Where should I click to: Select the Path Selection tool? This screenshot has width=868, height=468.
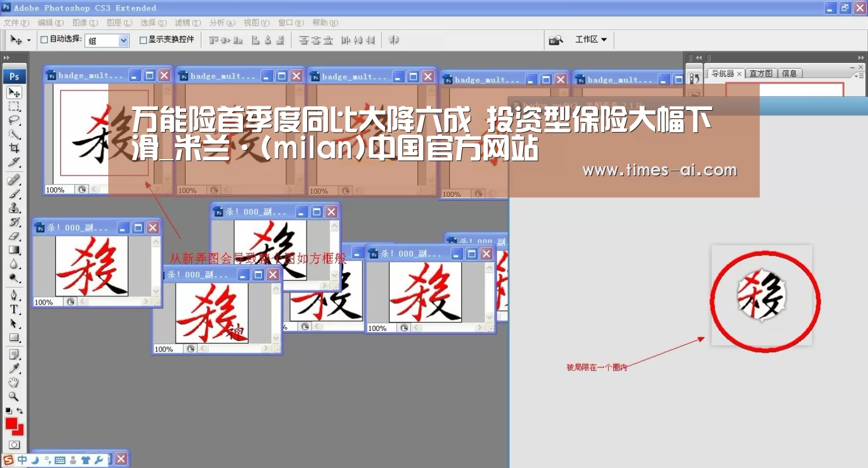coord(14,323)
